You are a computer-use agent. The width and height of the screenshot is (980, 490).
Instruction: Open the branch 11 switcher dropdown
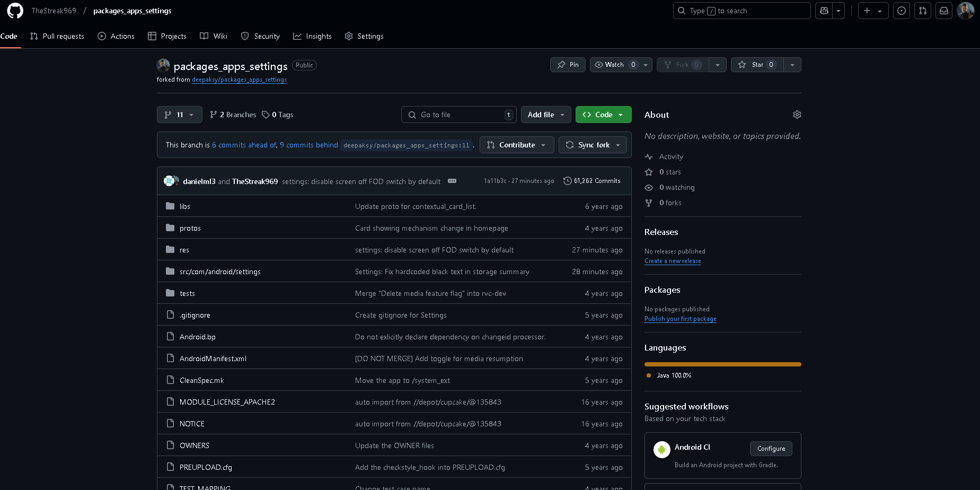(180, 115)
